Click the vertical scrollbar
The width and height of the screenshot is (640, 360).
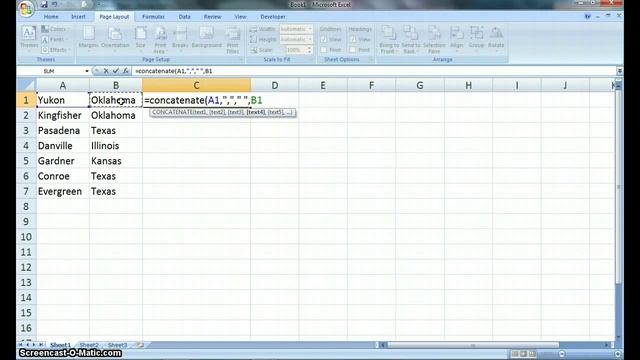(618, 186)
